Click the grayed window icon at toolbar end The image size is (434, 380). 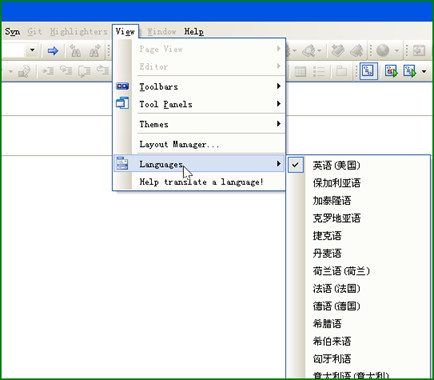(x=418, y=51)
